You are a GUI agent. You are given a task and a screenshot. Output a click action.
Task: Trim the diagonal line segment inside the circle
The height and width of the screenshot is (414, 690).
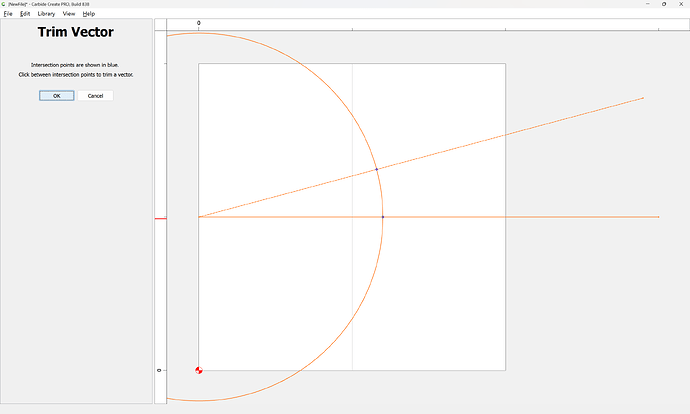290,192
